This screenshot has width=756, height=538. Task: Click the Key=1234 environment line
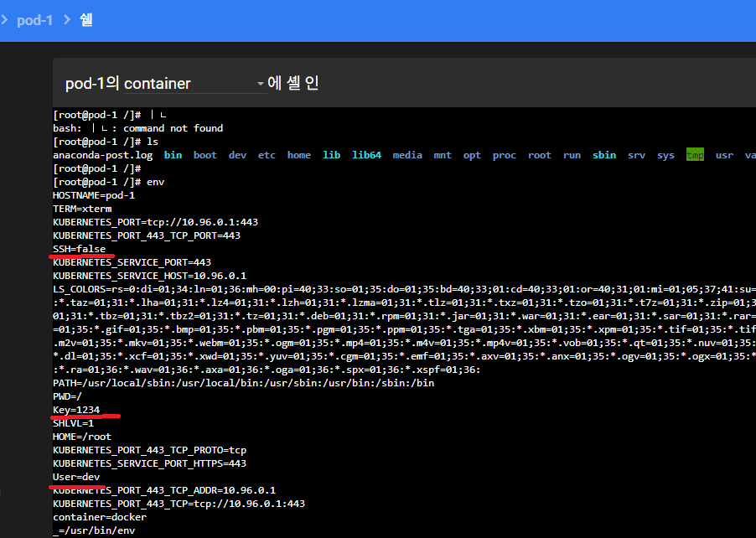point(76,410)
